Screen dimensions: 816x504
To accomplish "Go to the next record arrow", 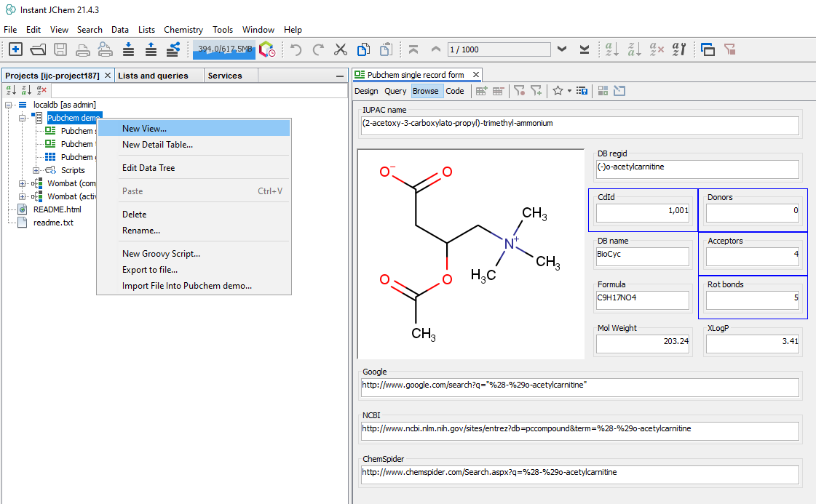I will (x=561, y=49).
